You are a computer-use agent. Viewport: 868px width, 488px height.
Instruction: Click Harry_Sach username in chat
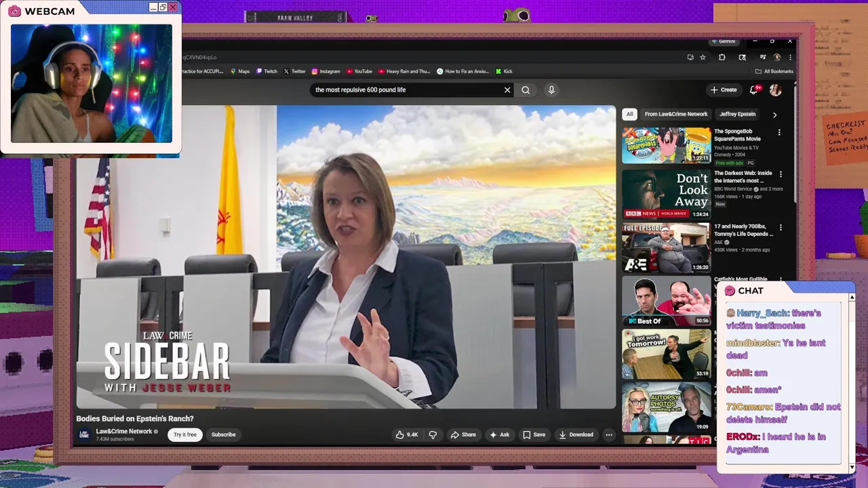point(764,313)
